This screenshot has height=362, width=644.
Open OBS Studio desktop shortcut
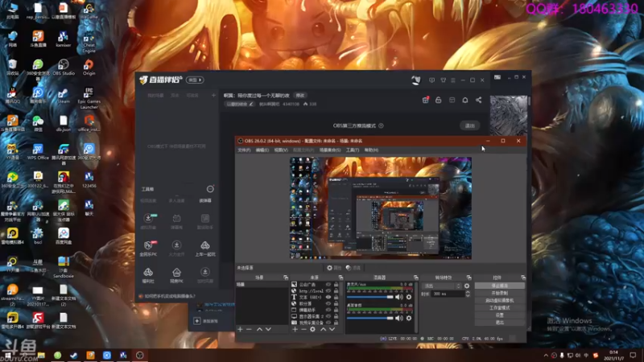(64, 68)
